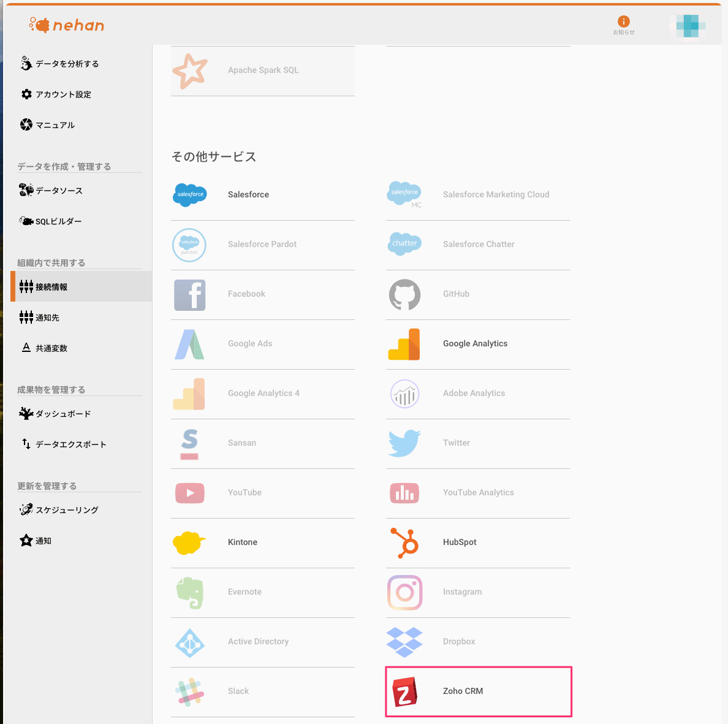Screen dimensions: 728x724
Task: Click the ダッシュボード sidebar icon
Action: [x=26, y=413]
